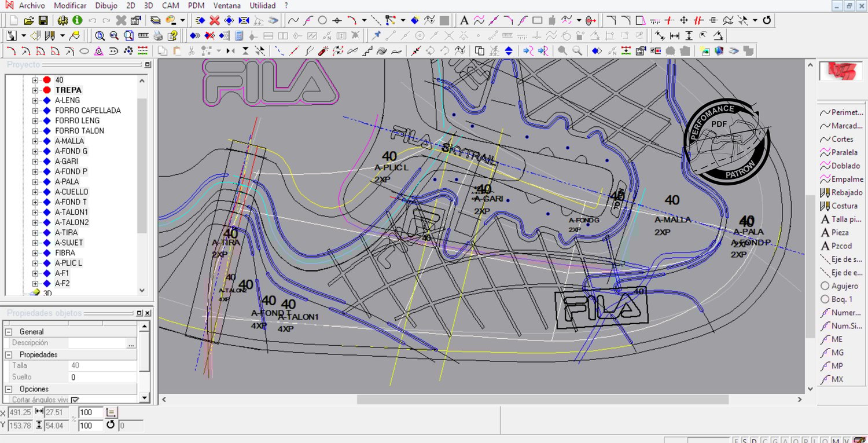Expand the A-LENG tree node

coord(35,100)
